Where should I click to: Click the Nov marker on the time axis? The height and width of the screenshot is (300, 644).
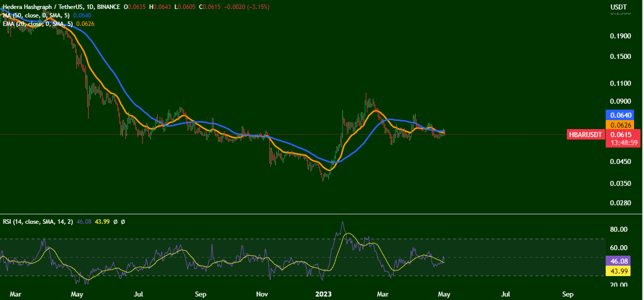click(264, 294)
